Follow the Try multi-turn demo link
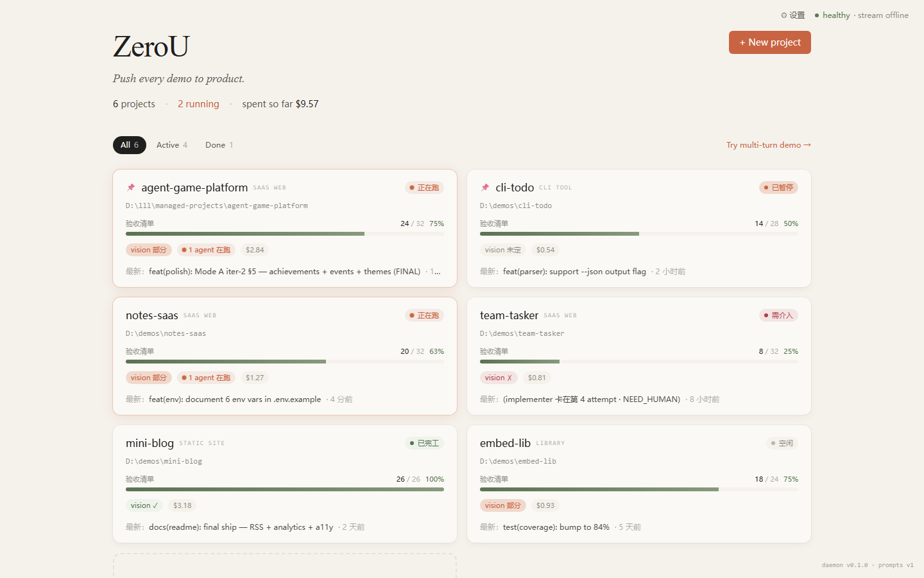 (x=769, y=145)
